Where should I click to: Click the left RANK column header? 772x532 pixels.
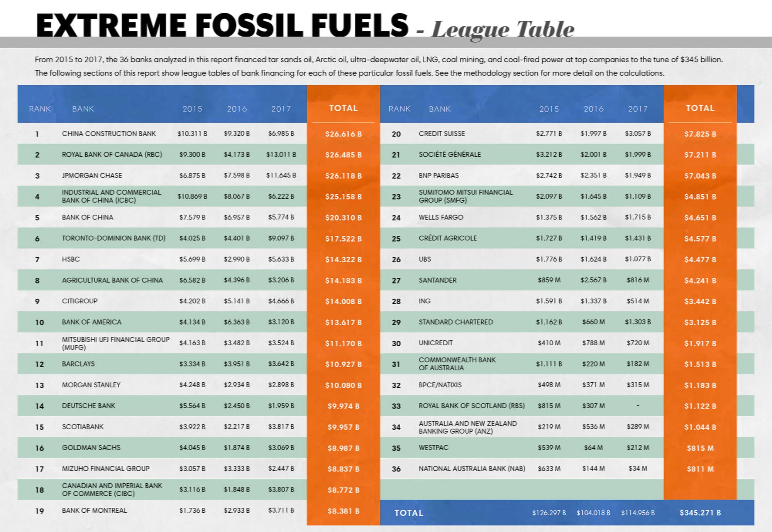[x=40, y=109]
